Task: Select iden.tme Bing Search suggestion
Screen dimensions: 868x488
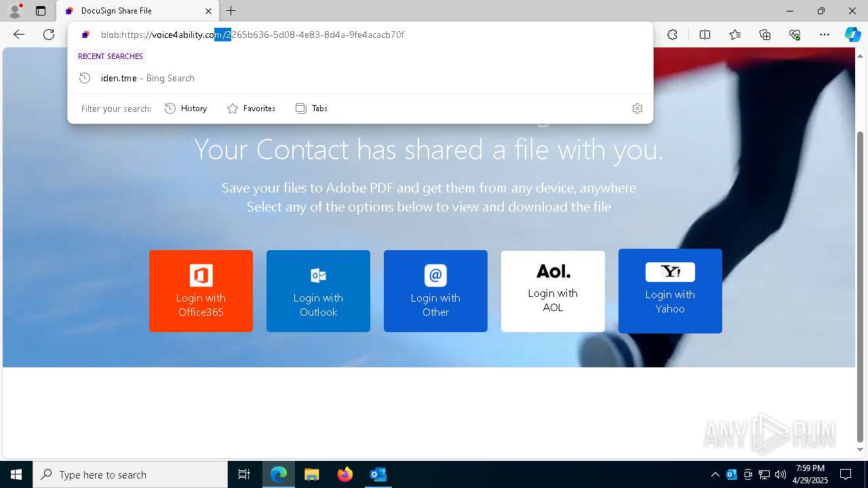Action: tap(360, 78)
